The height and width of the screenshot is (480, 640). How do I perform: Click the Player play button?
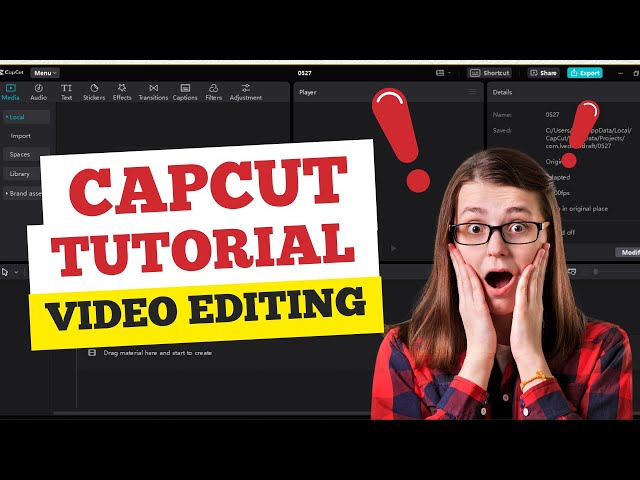pos(393,248)
